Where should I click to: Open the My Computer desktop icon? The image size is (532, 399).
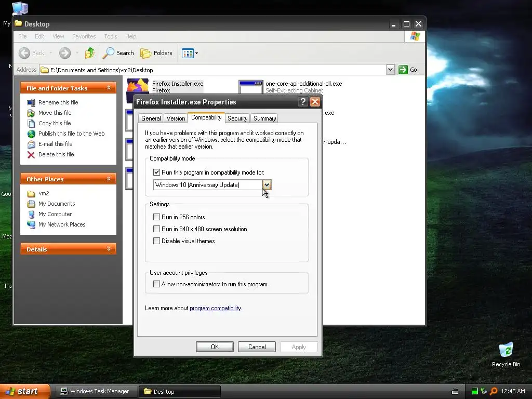pyautogui.click(x=20, y=9)
